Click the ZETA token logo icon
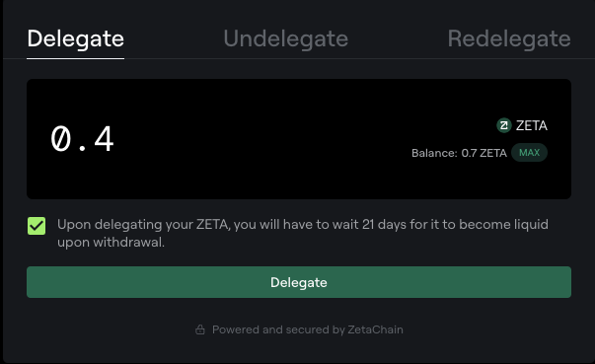This screenshot has width=595, height=364. pyautogui.click(x=504, y=125)
